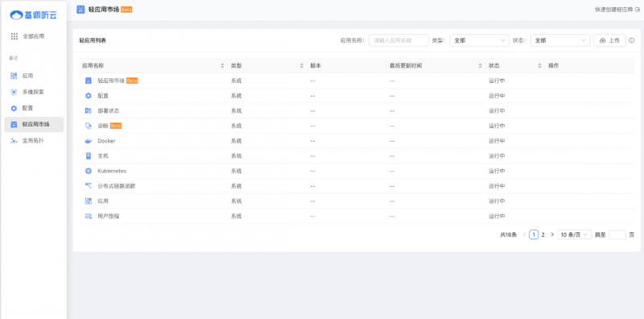Screen dimensions: 644x319
Task: Click the 上传 upload button
Action: click(609, 40)
